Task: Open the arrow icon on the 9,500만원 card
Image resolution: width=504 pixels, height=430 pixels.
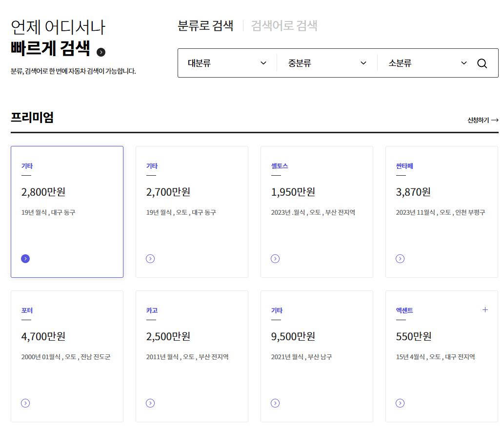Action: 275,403
